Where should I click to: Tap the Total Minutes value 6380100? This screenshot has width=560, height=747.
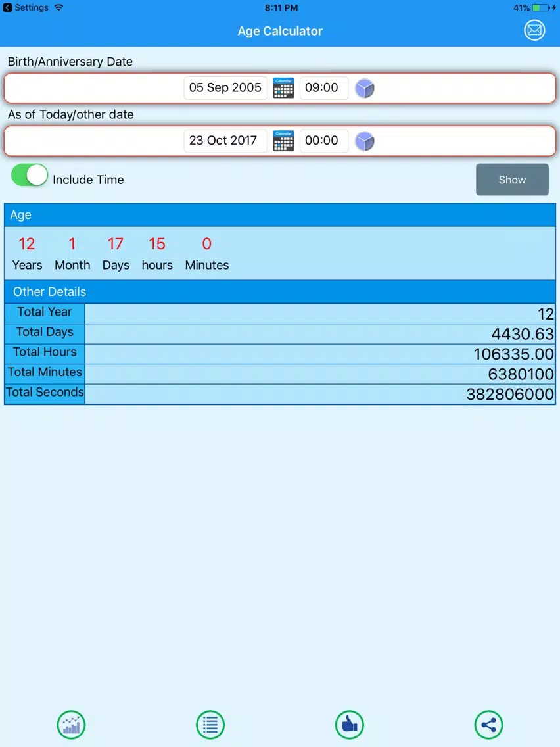521,374
